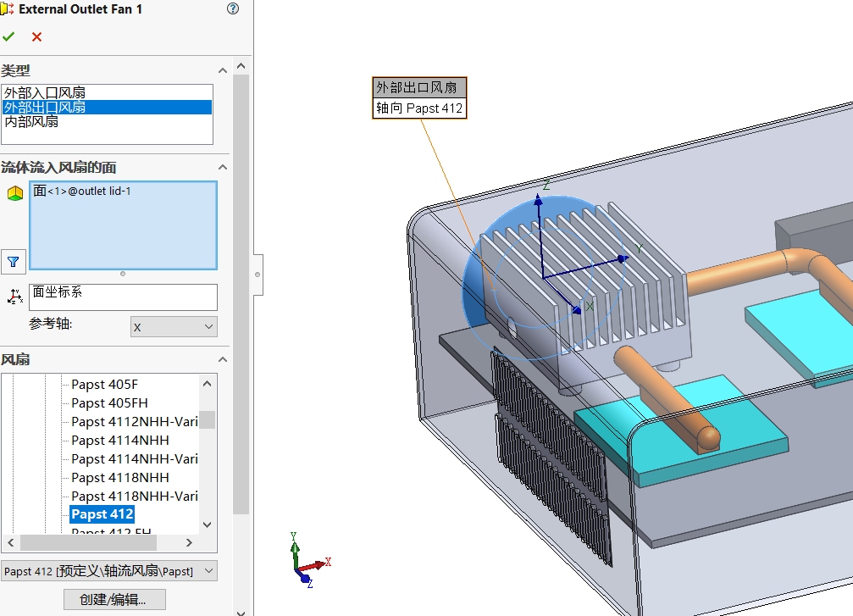
Task: Click the coordinate system triad icon
Action: (x=14, y=296)
